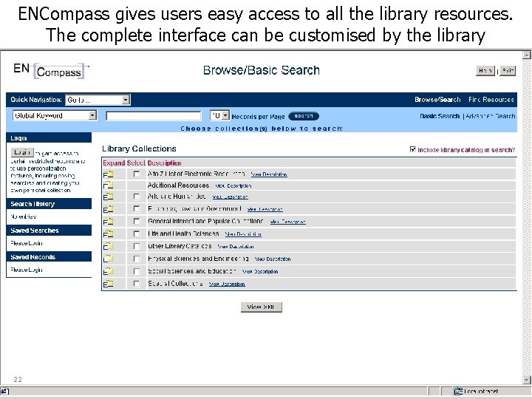Click the Description column header
Image resolution: width=532 pixels, height=399 pixels.
pyautogui.click(x=164, y=163)
